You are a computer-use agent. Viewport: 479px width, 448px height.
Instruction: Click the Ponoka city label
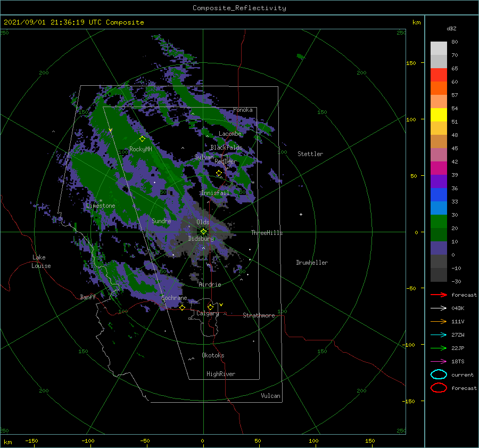pos(243,110)
